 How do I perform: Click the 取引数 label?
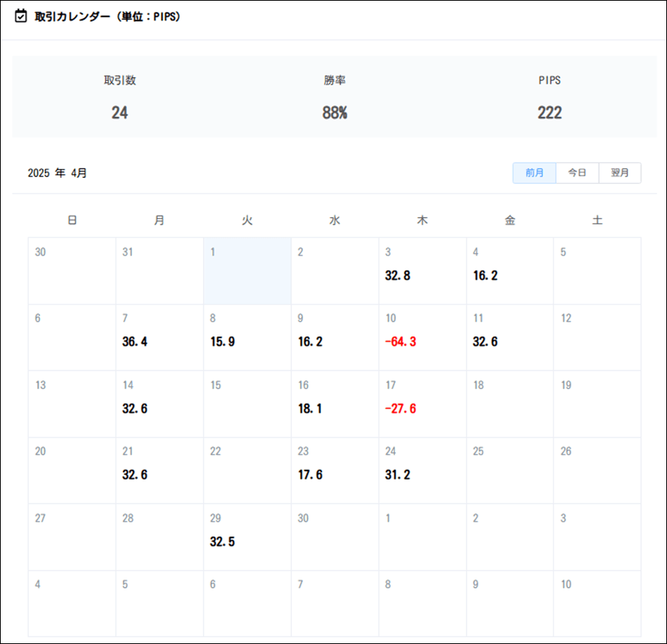[x=120, y=80]
